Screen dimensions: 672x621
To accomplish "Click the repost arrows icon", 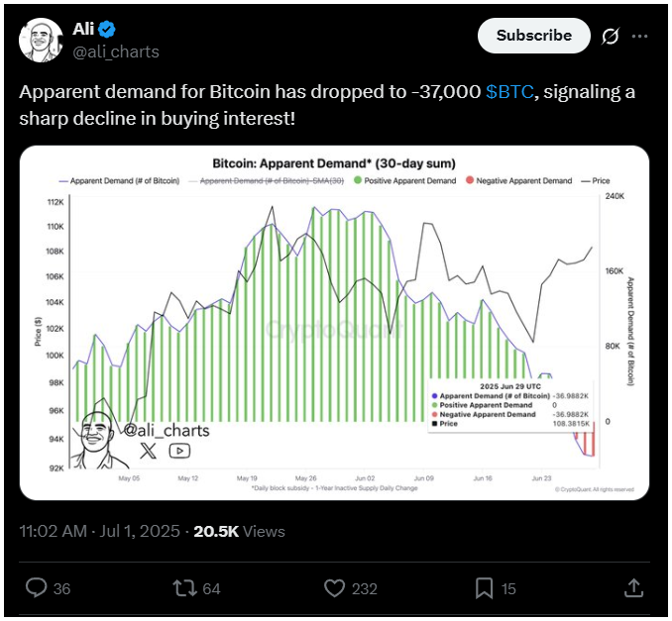I will [184, 588].
